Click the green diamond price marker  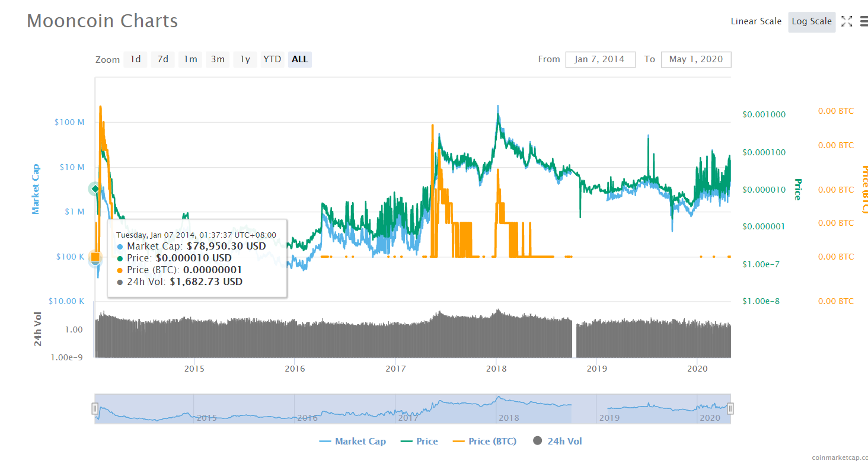coord(95,188)
